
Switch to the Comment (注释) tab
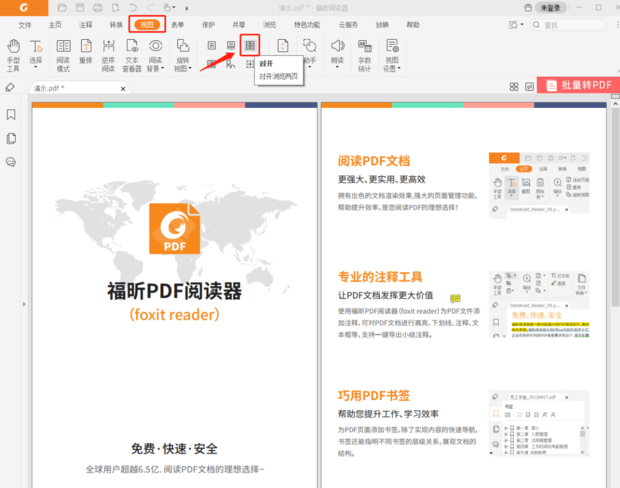85,25
